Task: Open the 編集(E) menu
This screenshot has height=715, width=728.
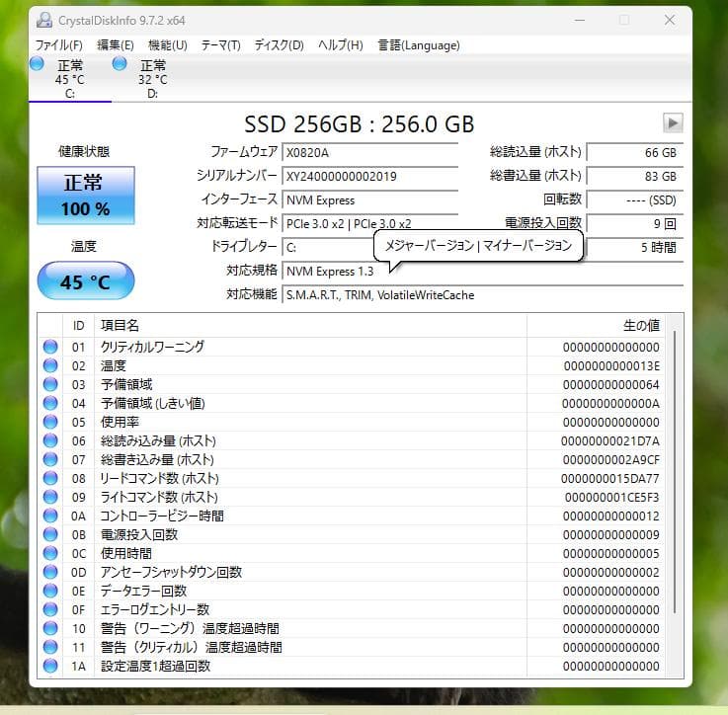Action: (116, 45)
